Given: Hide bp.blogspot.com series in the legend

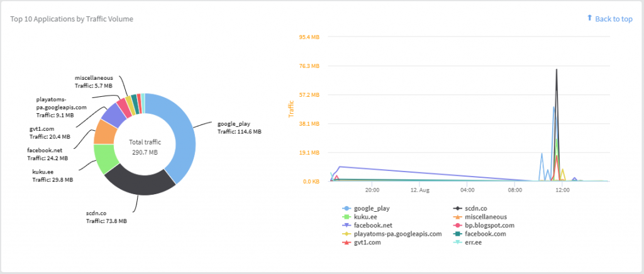Looking at the screenshot, I should pos(489,225).
